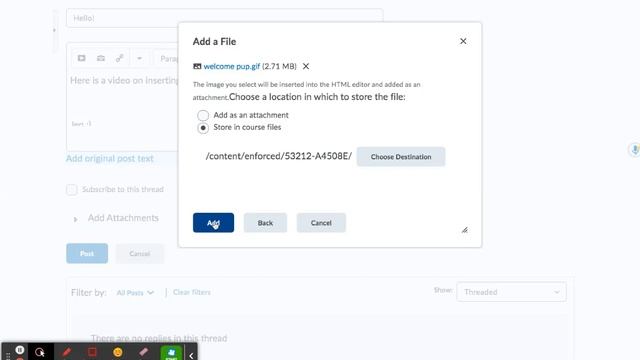The height and width of the screenshot is (360, 640).
Task: Open the welcome pup.gif link
Action: pos(231,66)
